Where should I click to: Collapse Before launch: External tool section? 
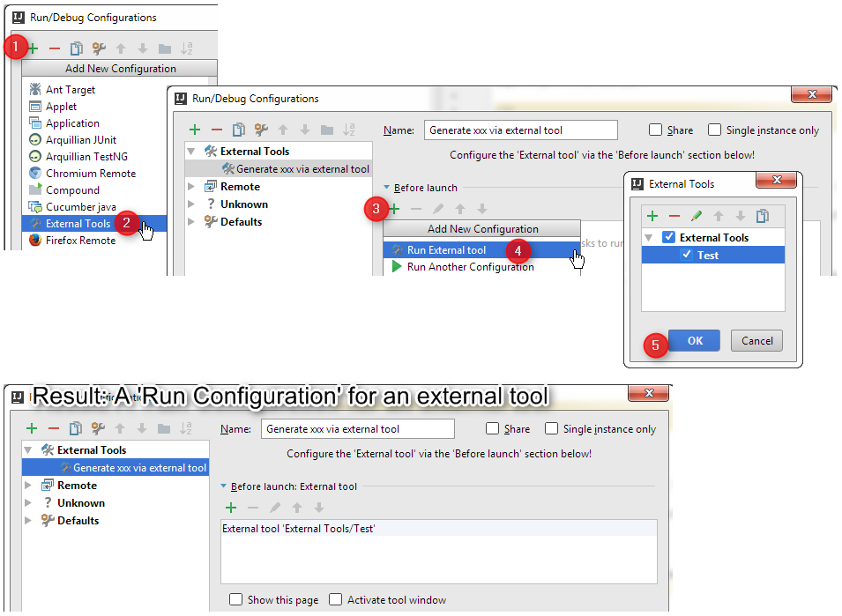(223, 486)
